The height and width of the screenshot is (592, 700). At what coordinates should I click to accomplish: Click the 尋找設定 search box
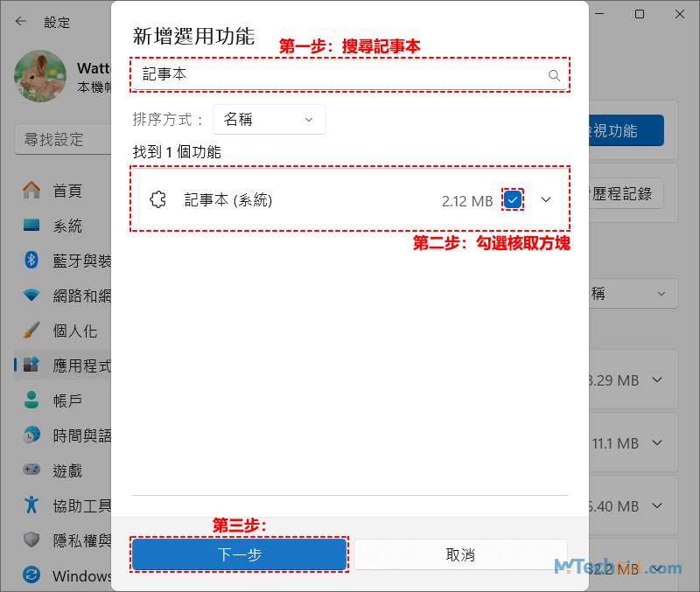point(61,139)
